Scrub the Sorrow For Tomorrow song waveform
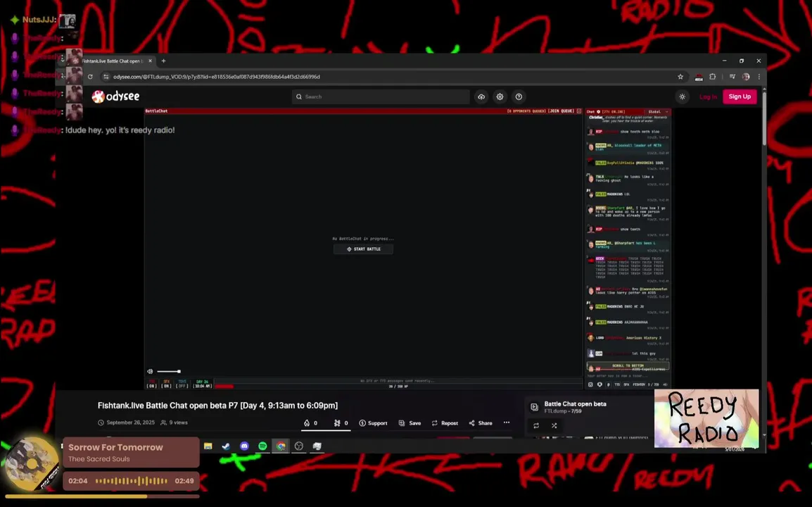Image resolution: width=812 pixels, height=507 pixels. click(x=131, y=480)
